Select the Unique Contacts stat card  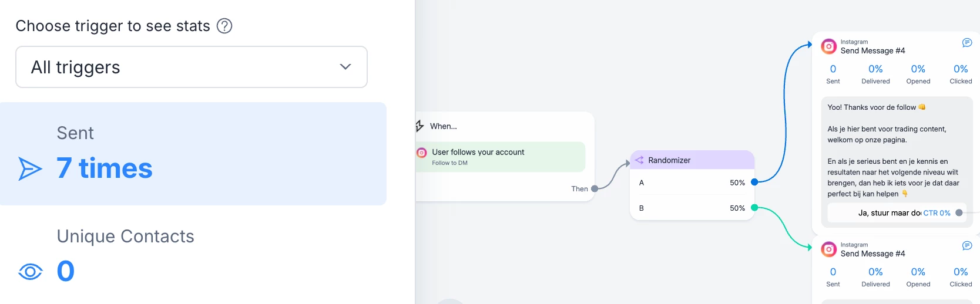click(x=193, y=255)
